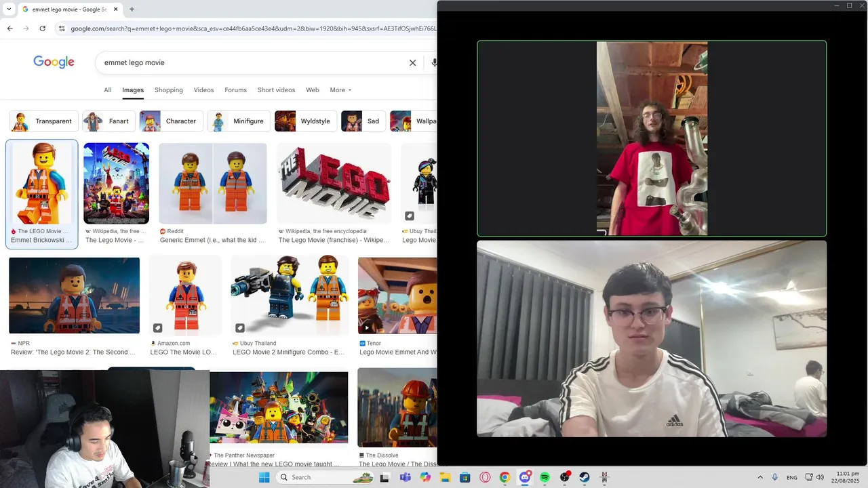
Task: Open Ubuy Thailand minifigure combo image
Action: (x=290, y=296)
